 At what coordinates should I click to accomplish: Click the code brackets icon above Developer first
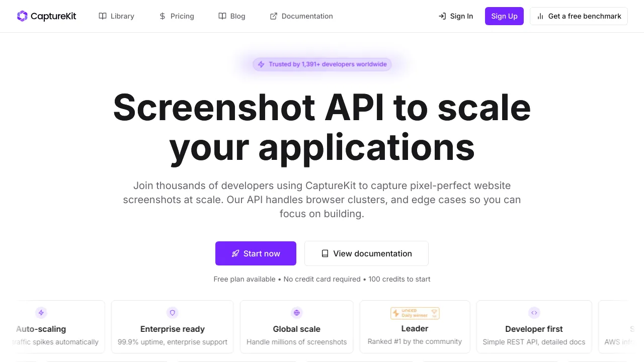[534, 313]
